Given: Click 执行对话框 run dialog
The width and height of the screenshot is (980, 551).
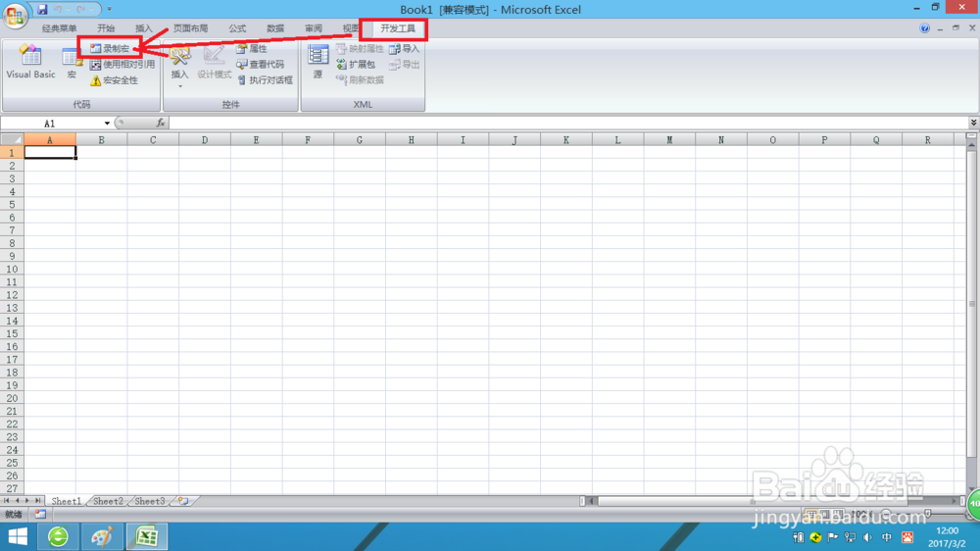Looking at the screenshot, I should (x=265, y=80).
